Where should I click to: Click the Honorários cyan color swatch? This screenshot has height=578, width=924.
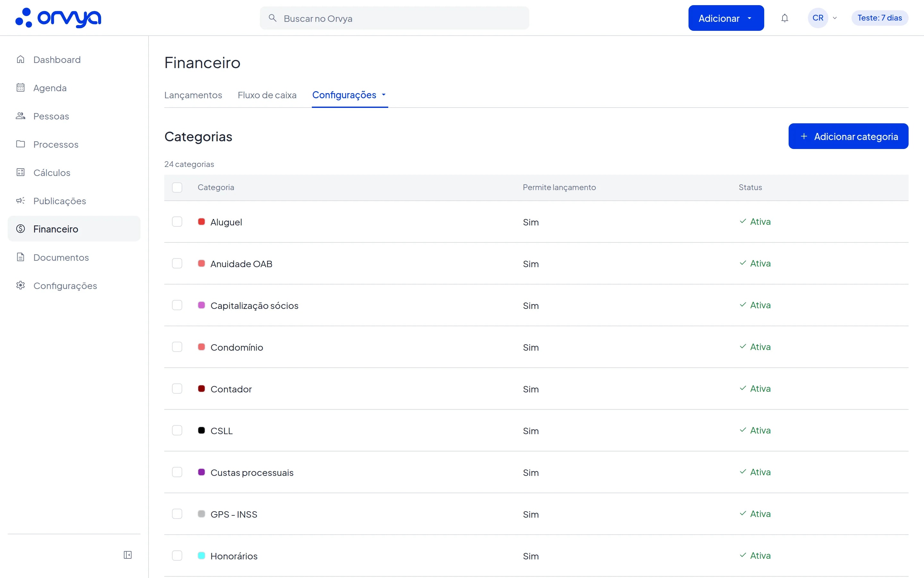201,555
